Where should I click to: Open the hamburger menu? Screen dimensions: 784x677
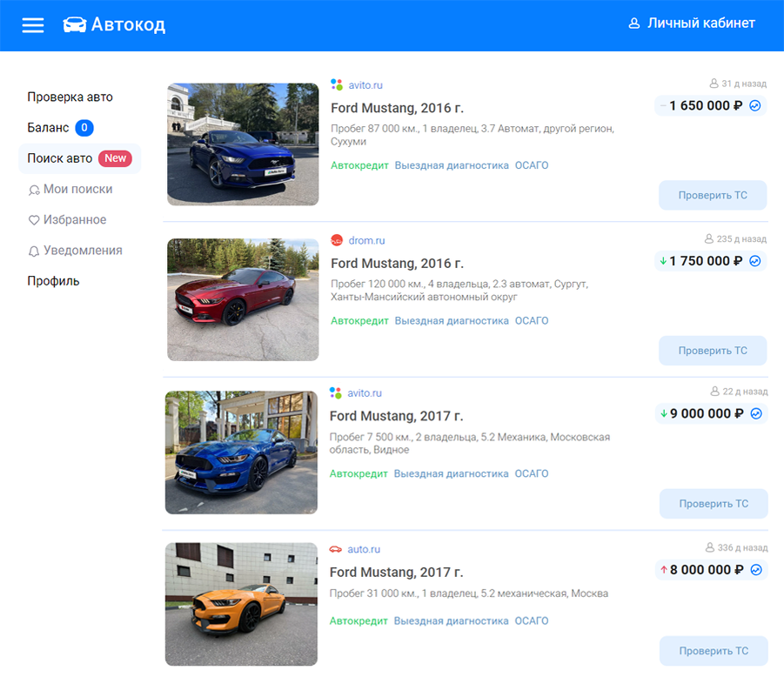coord(33,25)
